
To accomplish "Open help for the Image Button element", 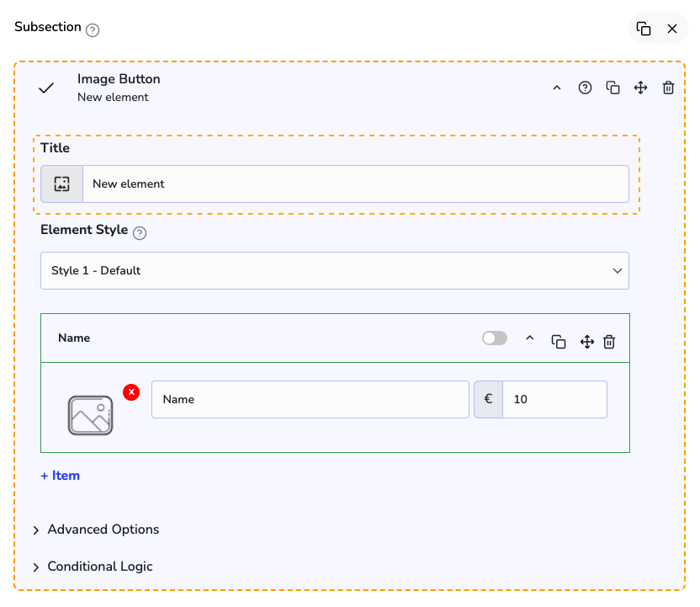I will tap(585, 88).
